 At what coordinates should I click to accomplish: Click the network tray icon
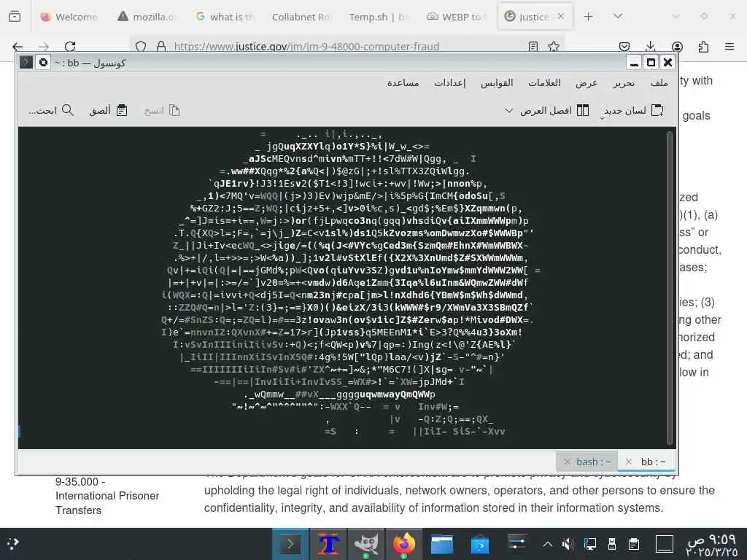(x=589, y=544)
